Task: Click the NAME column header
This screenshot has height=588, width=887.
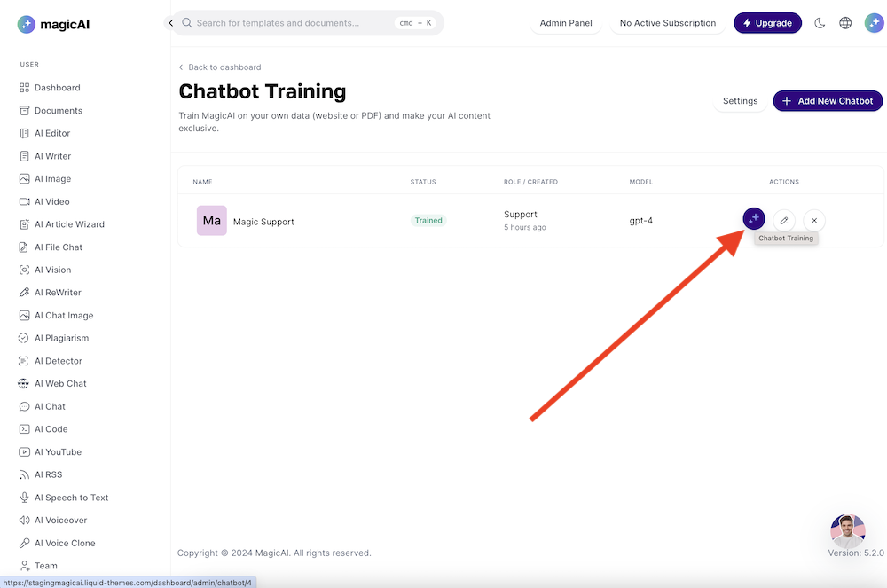Action: [202, 182]
